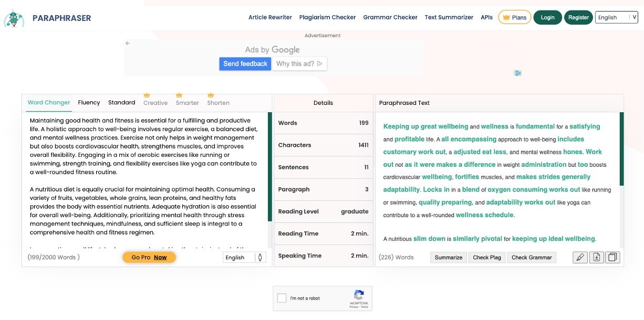Click the crown icon above Creative tab
This screenshot has width=644, height=320.
147,95
